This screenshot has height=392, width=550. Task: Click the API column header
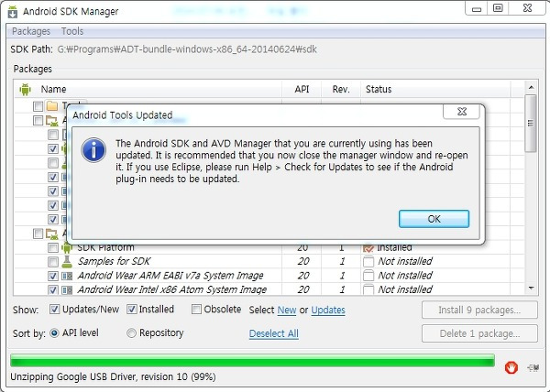click(302, 89)
